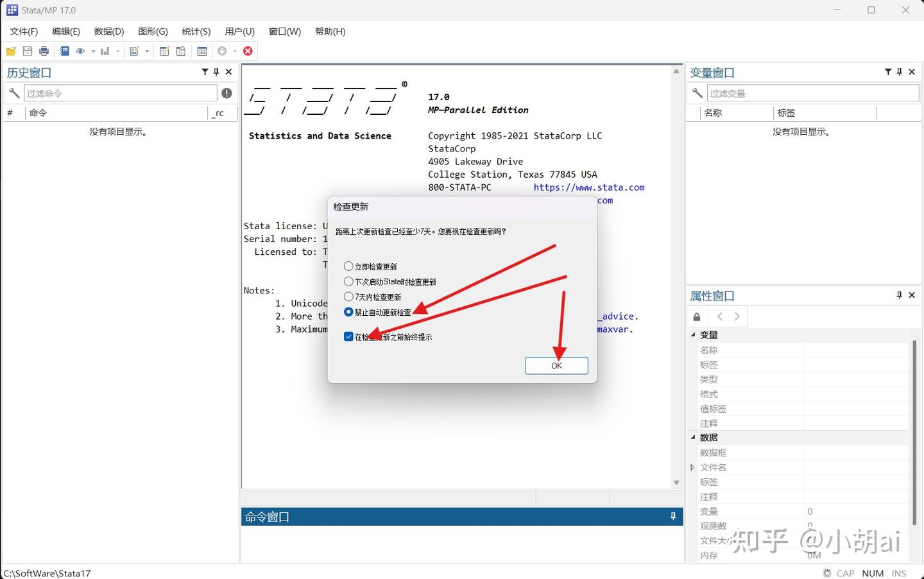This screenshot has height=579, width=924.
Task: Click the Save floppy disk icon
Action: coord(28,51)
